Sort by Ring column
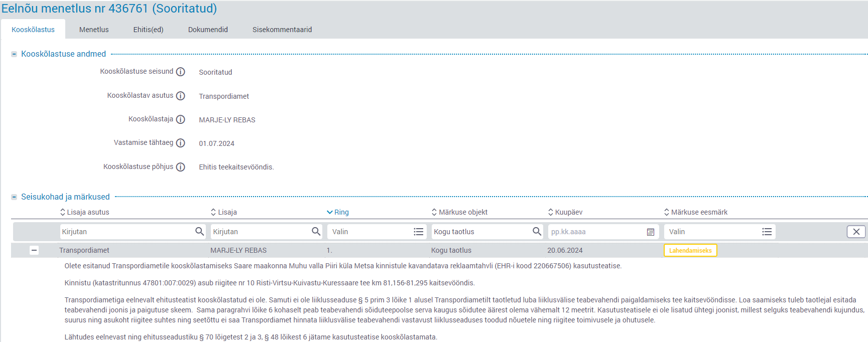Viewport: 868px width, 342px height. tap(337, 212)
